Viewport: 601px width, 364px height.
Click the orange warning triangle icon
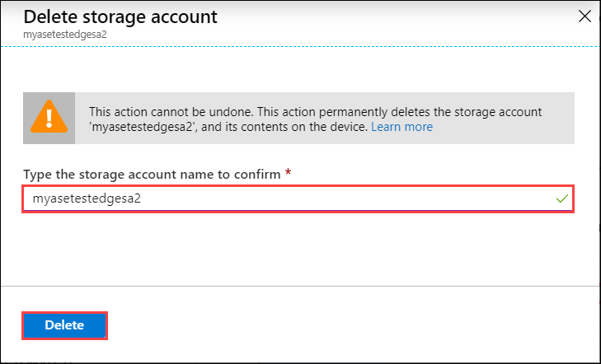[47, 118]
